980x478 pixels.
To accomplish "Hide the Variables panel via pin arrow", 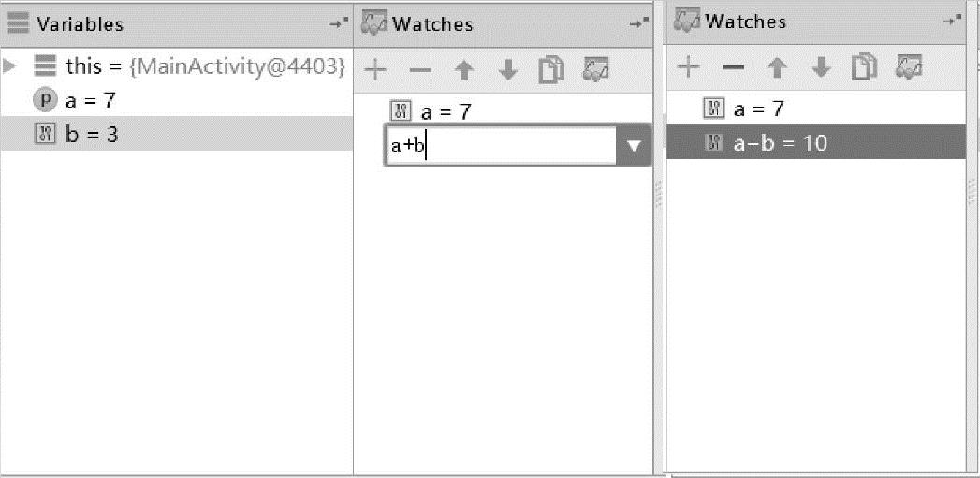I will coord(340,23).
